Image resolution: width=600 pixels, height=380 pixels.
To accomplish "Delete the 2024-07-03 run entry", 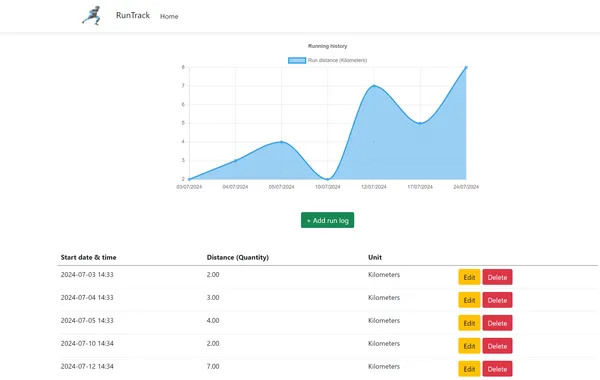I will click(497, 277).
